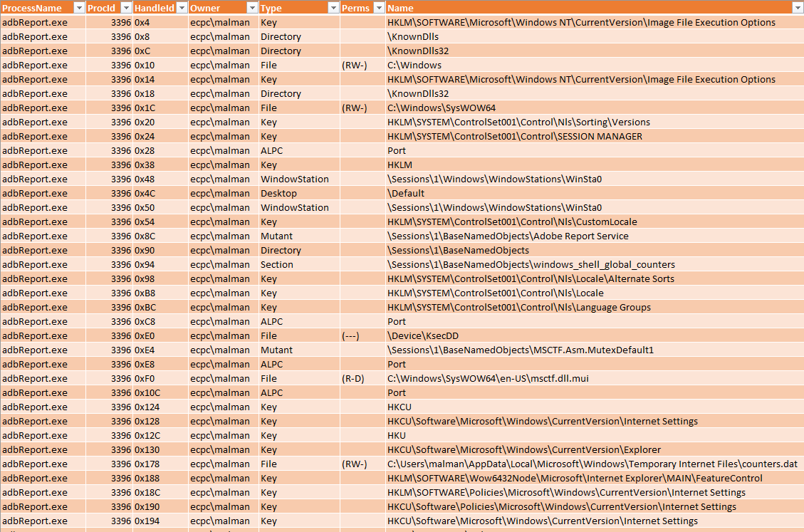Select handle ID cell 0x50
This screenshot has width=804, height=532.
[x=160, y=208]
